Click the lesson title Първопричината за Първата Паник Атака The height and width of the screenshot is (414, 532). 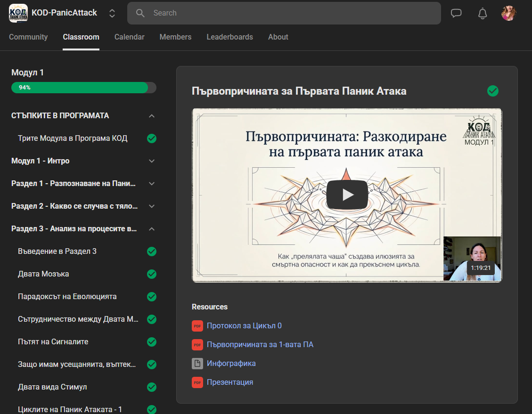299,91
